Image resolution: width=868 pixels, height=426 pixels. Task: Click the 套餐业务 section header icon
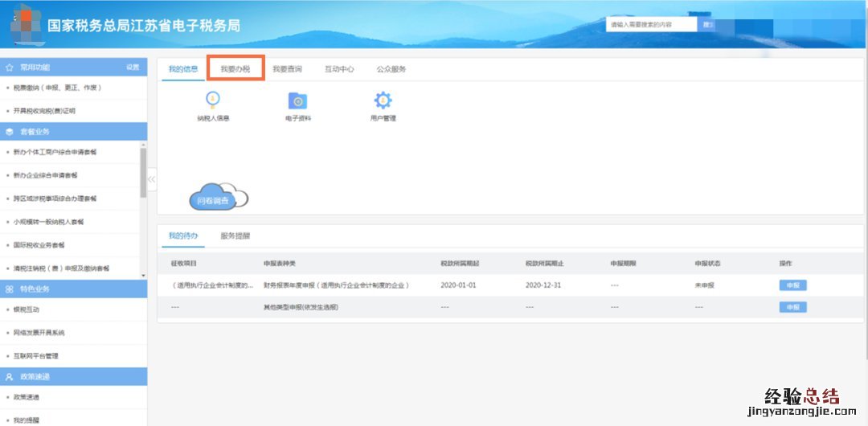tap(9, 131)
